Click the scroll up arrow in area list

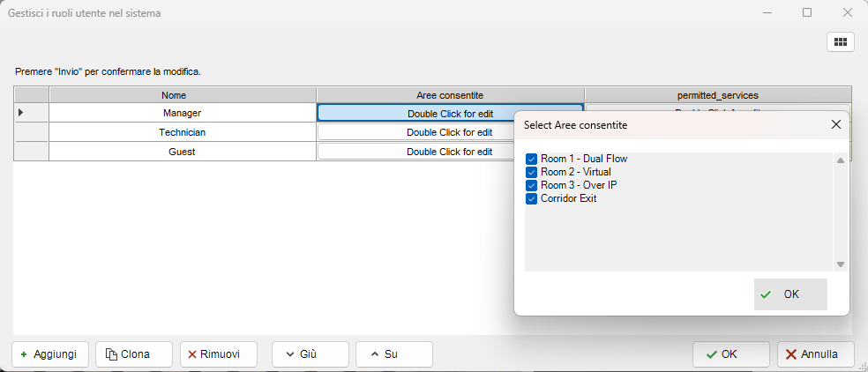tap(841, 160)
